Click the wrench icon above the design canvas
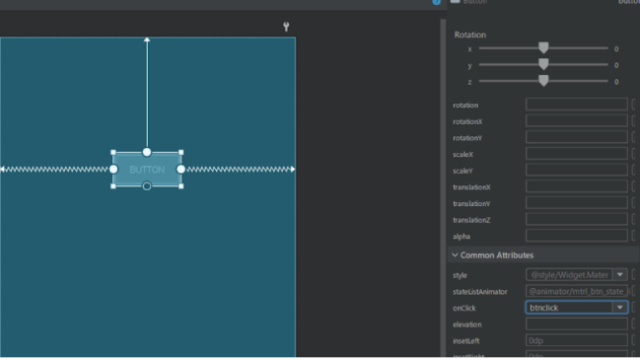 coord(286,27)
